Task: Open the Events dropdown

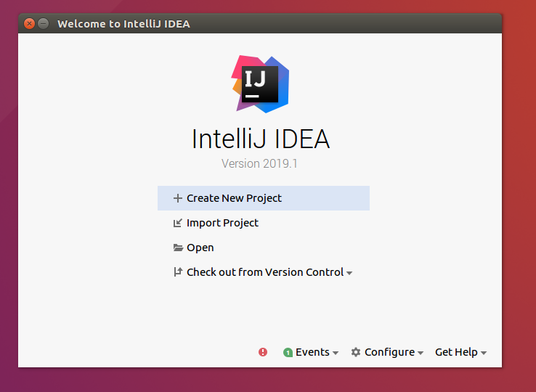Action: [312, 352]
